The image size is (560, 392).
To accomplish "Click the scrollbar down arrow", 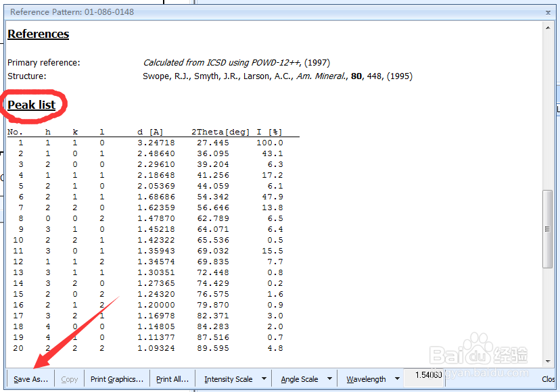I will (548, 362).
